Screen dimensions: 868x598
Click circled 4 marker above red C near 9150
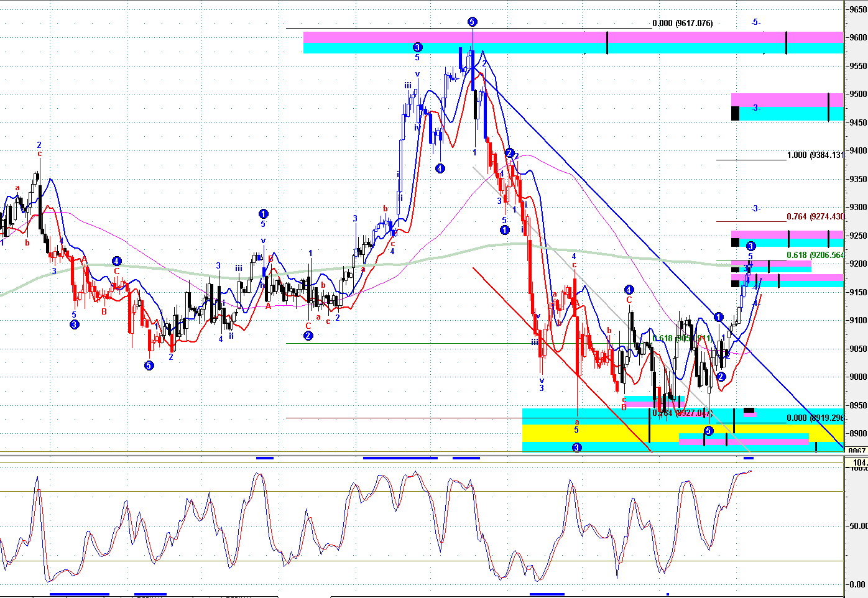click(629, 290)
